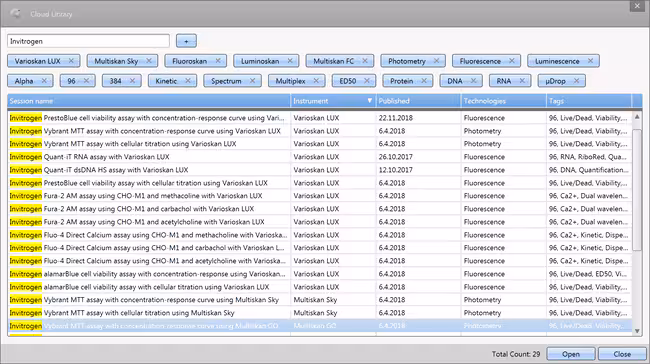Remove the RNA filter tag
The image size is (650, 364).
522,81
